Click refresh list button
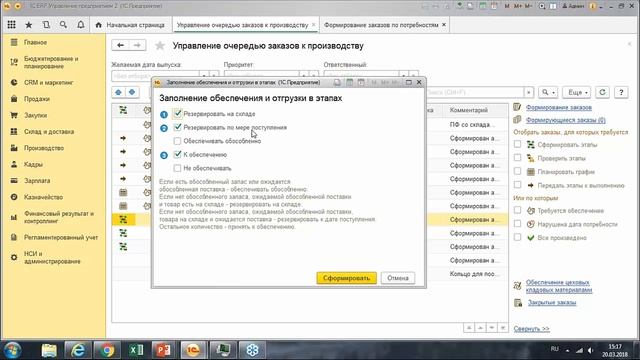The width and height of the screenshot is (640, 360). click(602, 92)
